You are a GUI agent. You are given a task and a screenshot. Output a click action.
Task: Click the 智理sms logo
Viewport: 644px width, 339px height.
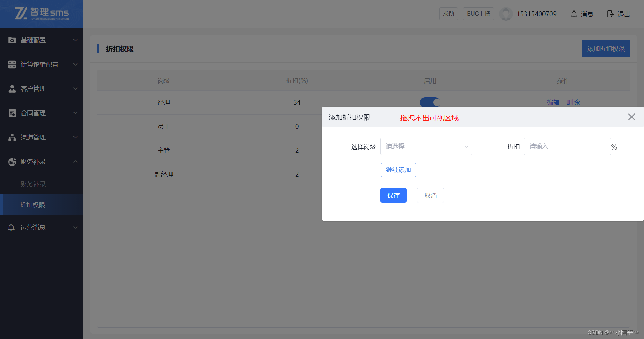point(42,14)
